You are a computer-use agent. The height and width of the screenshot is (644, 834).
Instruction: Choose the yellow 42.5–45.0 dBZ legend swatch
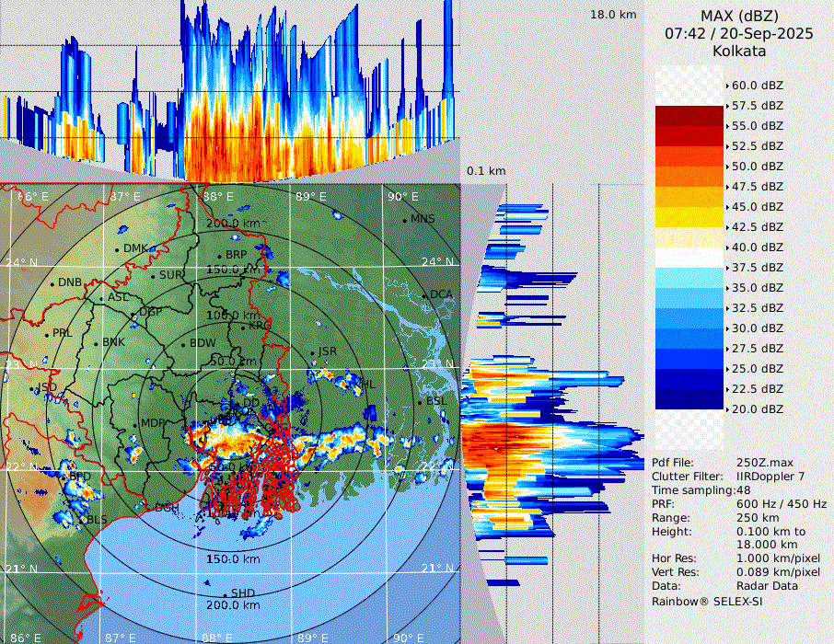pyautogui.click(x=689, y=217)
